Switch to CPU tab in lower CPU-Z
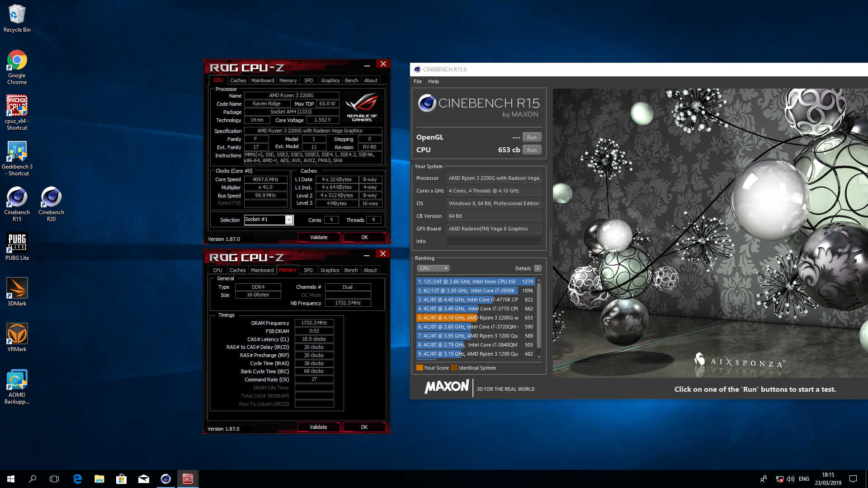Viewport: 868px width, 488px height. tap(217, 270)
